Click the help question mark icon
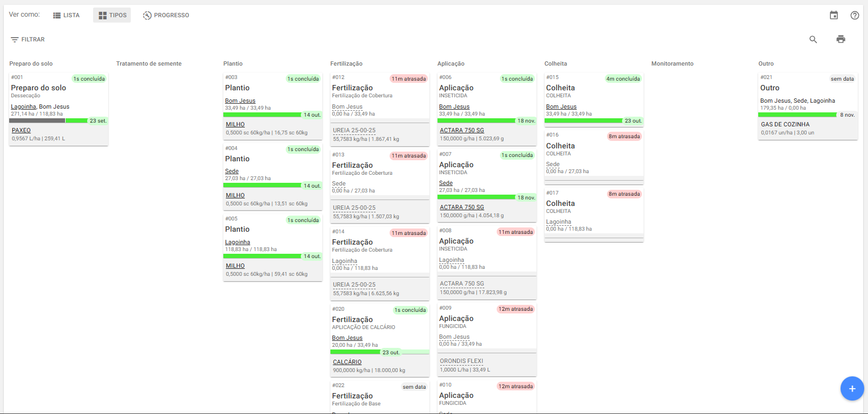 (855, 15)
